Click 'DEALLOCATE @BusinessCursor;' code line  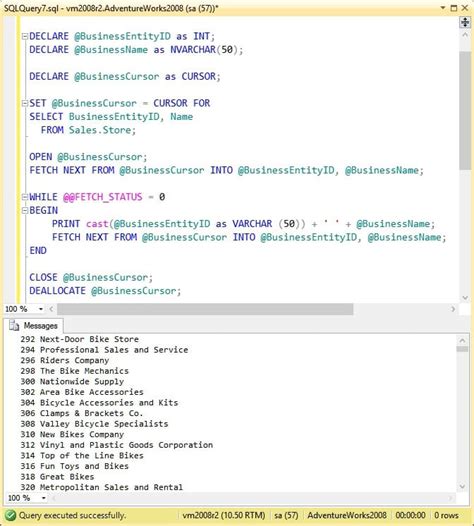click(105, 291)
